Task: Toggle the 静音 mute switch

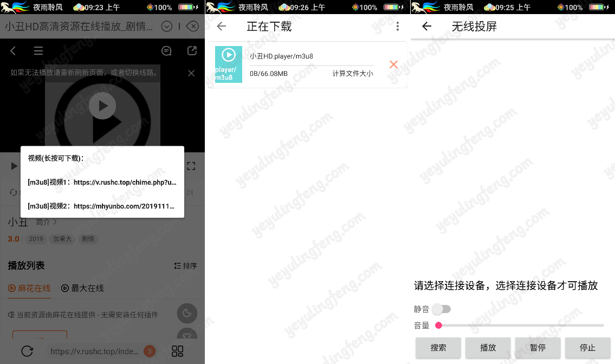Action: (441, 309)
